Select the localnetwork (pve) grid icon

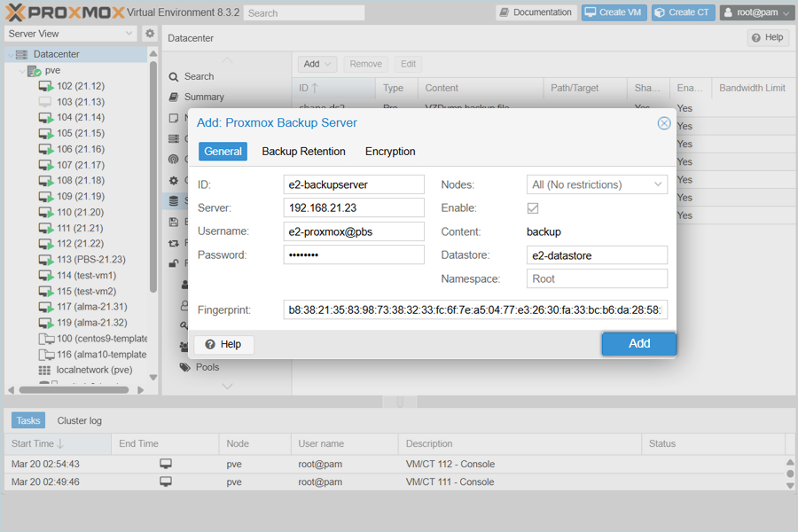tap(44, 370)
